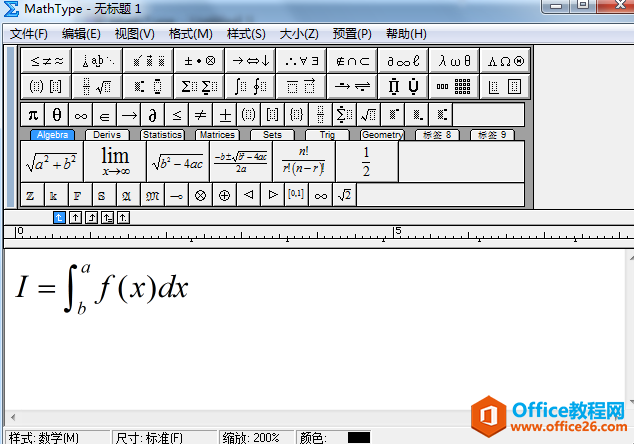Screen dimensions: 634x444
Task: Insert the theta symbol from small bar
Action: pos(57,115)
